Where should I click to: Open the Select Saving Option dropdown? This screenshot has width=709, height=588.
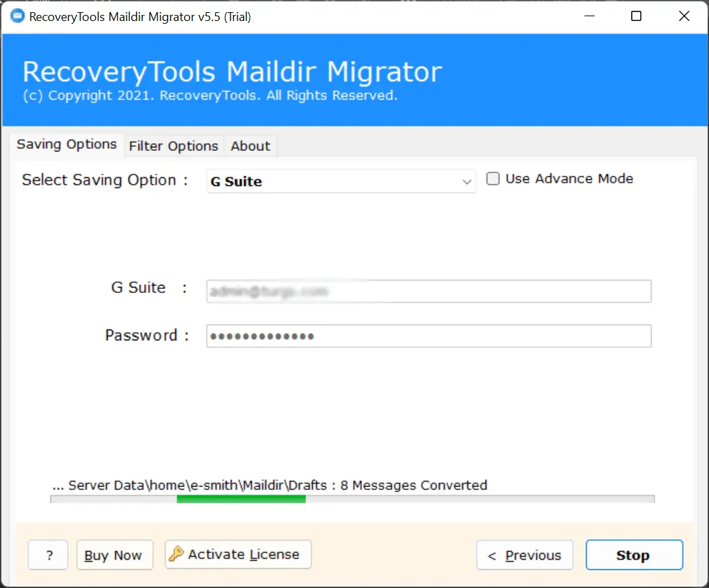point(340,181)
